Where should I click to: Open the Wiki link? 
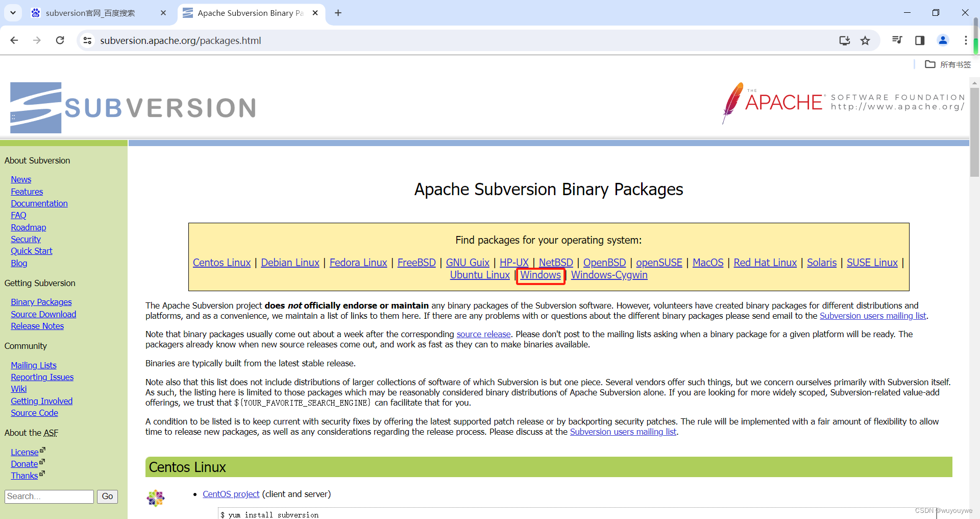coord(19,389)
